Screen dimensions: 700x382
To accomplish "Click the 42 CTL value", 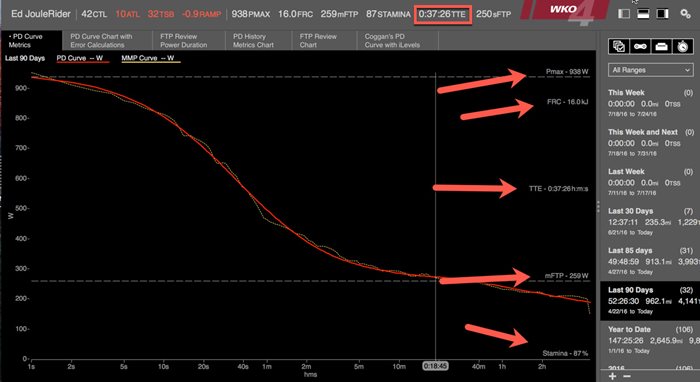I will [x=94, y=14].
